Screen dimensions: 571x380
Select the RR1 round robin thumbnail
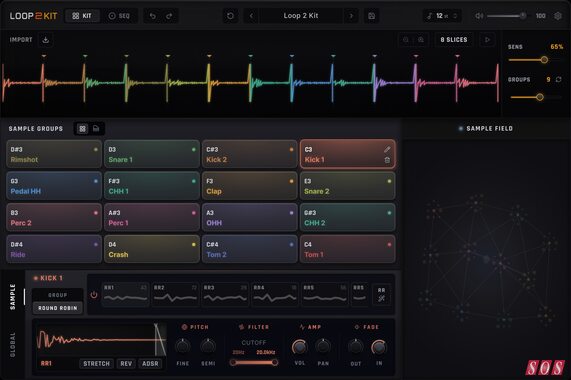point(125,294)
